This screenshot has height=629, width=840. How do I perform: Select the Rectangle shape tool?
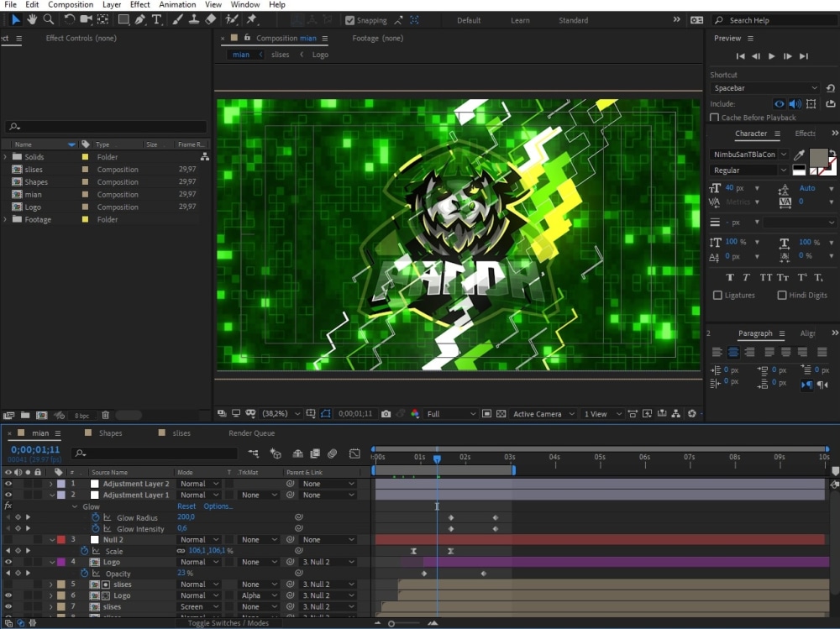click(x=123, y=20)
